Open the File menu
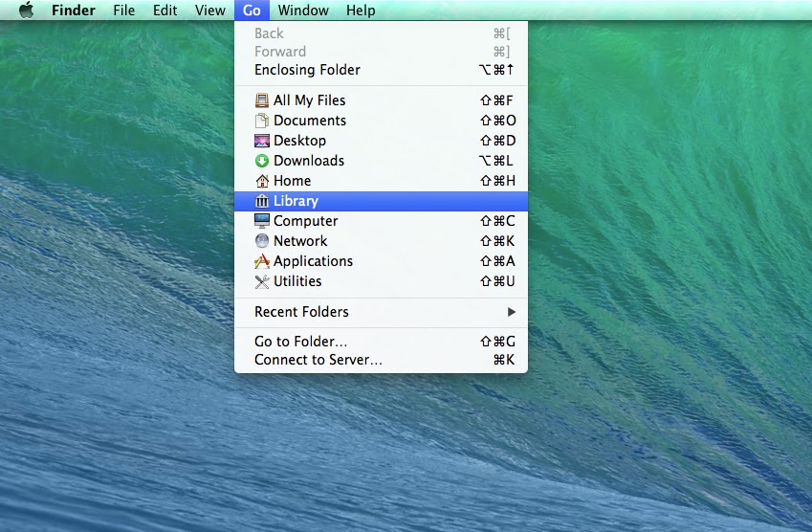This screenshot has width=812, height=532. pos(123,11)
